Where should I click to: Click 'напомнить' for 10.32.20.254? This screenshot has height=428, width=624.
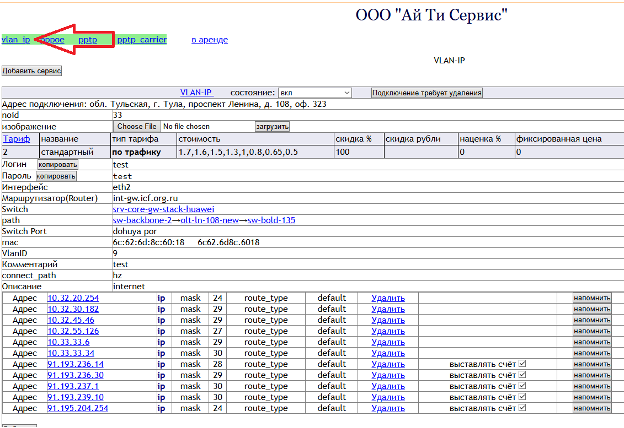[592, 298]
